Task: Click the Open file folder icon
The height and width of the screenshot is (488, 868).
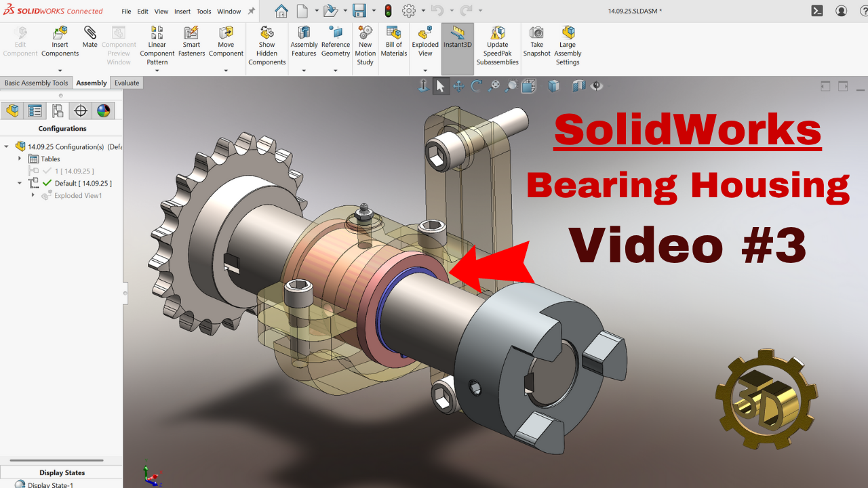Action: point(330,11)
